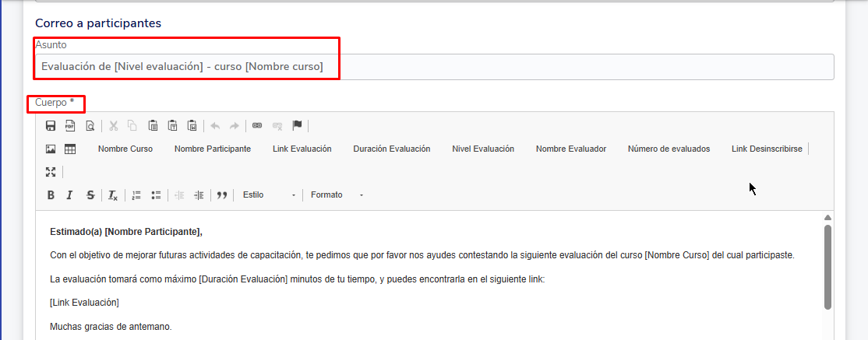Export body content with the PDF icon
This screenshot has width=868, height=340.
coord(70,126)
